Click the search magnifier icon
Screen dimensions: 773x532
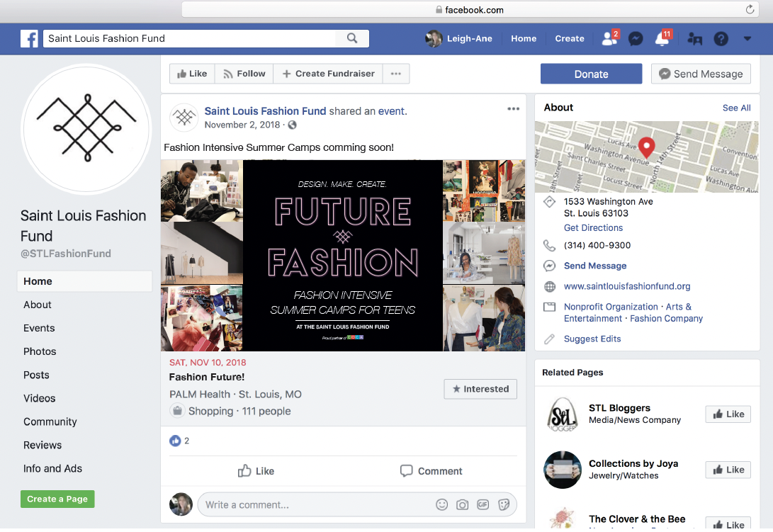[x=352, y=38]
